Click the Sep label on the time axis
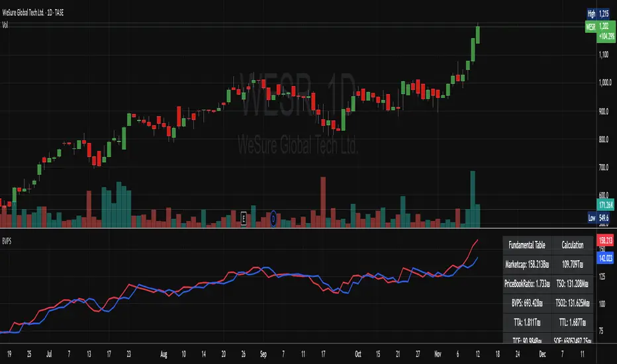This screenshot has width=617, height=364. tap(263, 354)
